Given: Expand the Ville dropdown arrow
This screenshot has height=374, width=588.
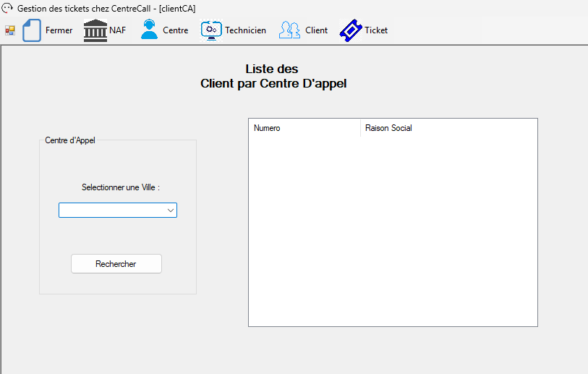Looking at the screenshot, I should (171, 211).
